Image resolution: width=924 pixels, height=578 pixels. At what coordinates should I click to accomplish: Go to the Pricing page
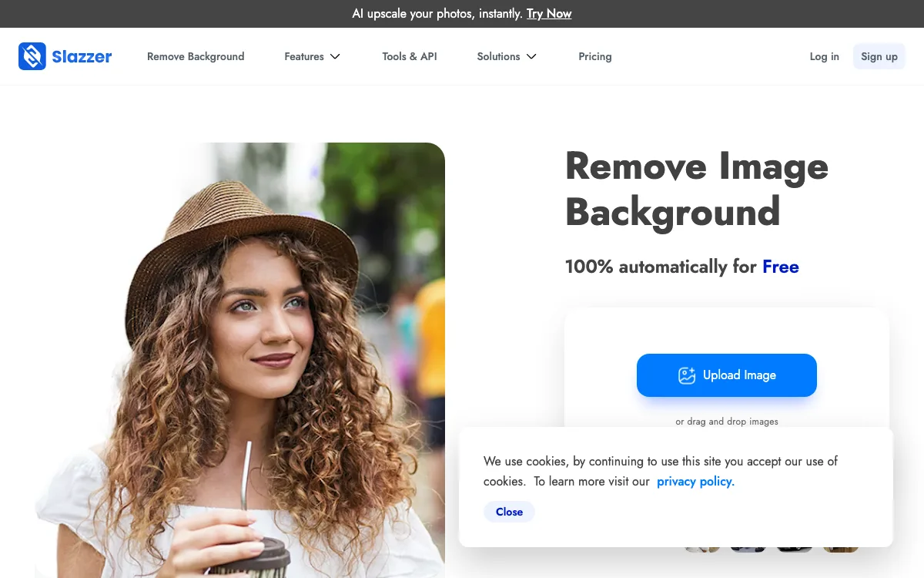tap(595, 56)
